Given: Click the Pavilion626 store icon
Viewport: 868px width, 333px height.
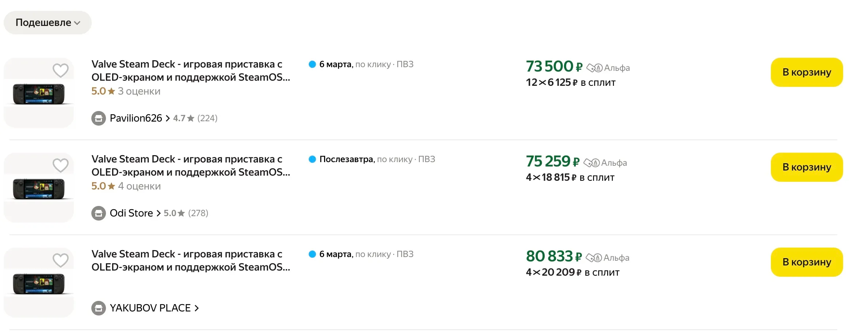Looking at the screenshot, I should (x=99, y=118).
